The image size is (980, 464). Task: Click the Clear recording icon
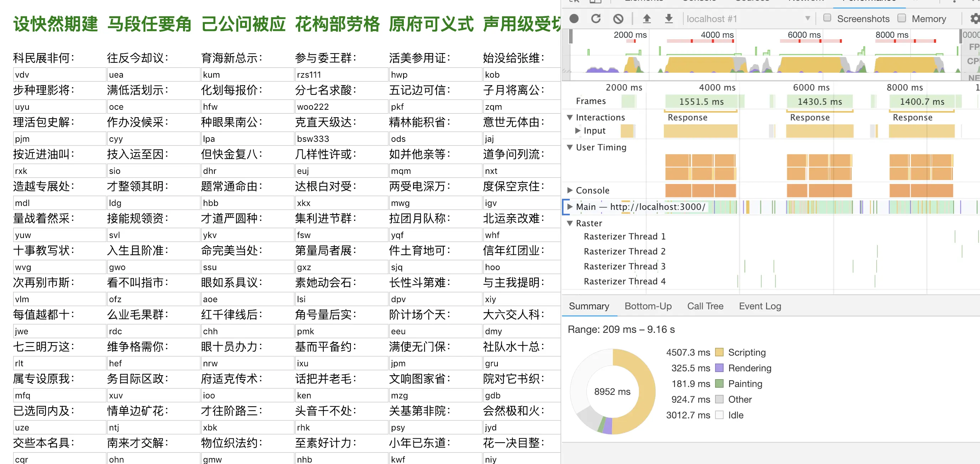[618, 19]
